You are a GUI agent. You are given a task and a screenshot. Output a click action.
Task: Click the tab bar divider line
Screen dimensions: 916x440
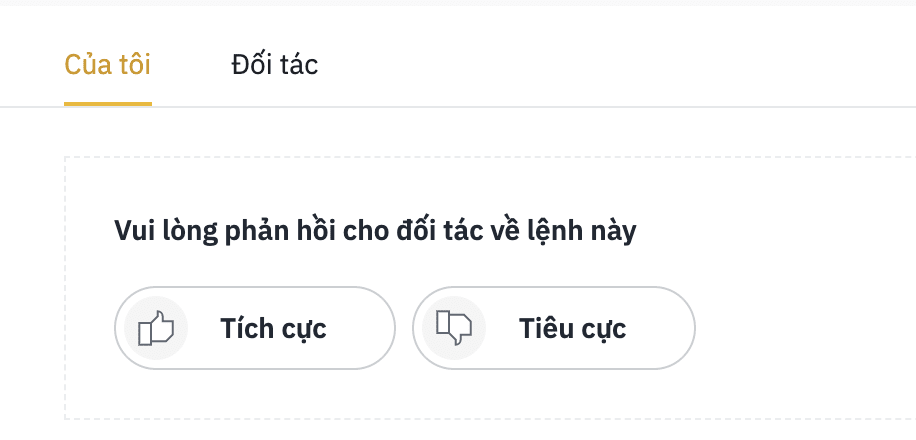(526, 107)
